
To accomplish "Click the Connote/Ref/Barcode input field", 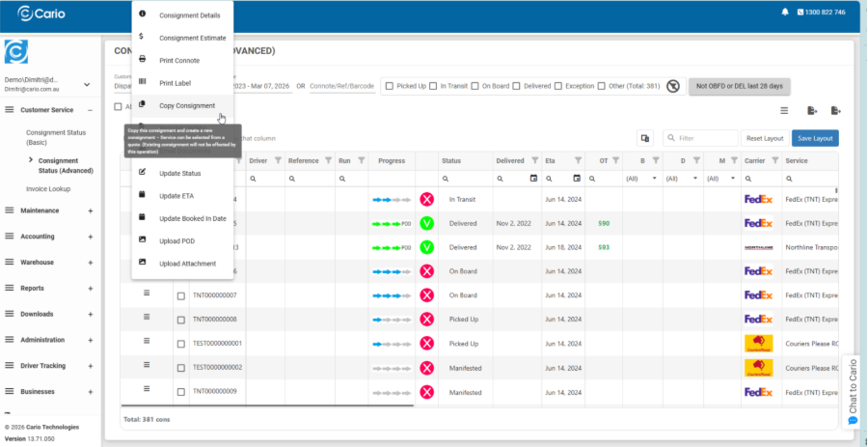I will (341, 86).
